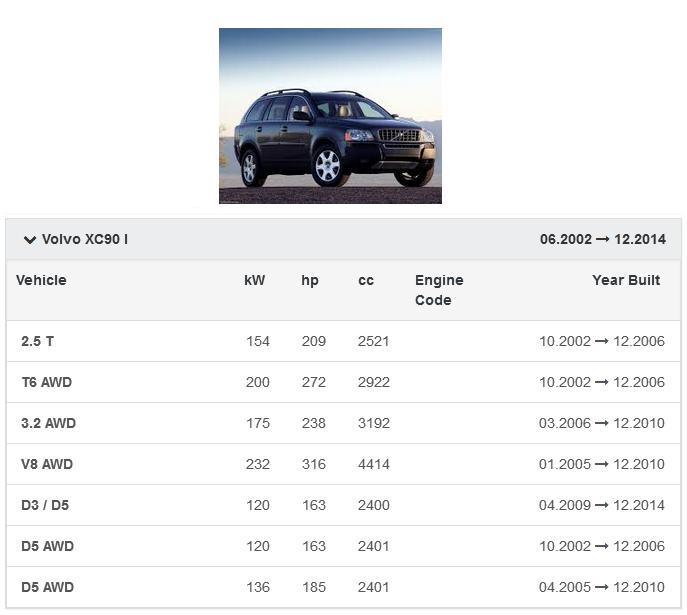Pick D5 AWD with 185 hp
687x615 pixels.
(48, 587)
